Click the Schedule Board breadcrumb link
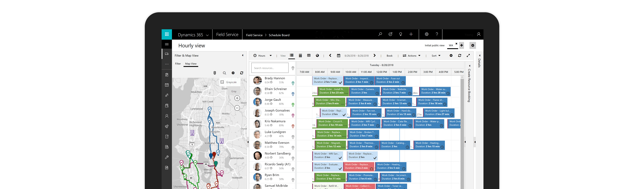 click(279, 35)
